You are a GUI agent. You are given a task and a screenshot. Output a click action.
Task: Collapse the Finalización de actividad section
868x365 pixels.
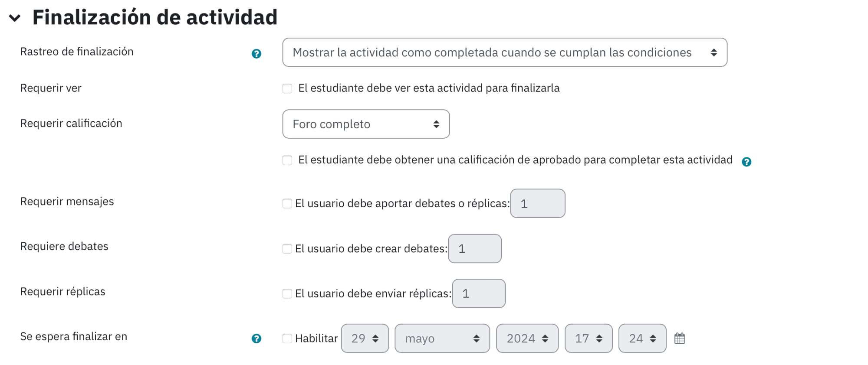(15, 18)
